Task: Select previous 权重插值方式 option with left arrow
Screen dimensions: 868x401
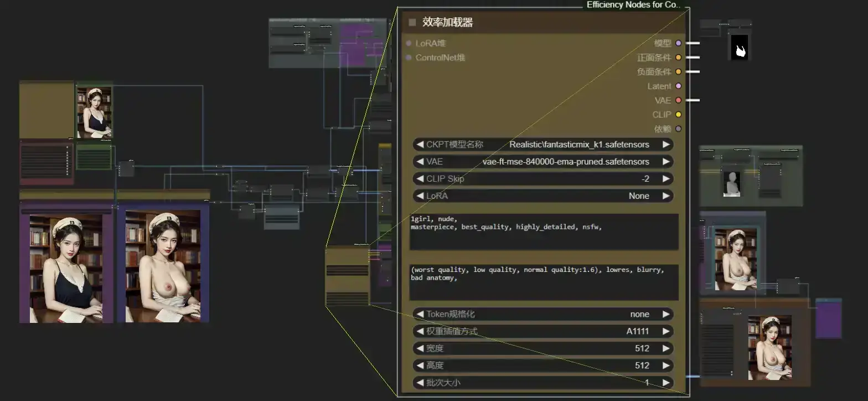Action: click(x=420, y=331)
